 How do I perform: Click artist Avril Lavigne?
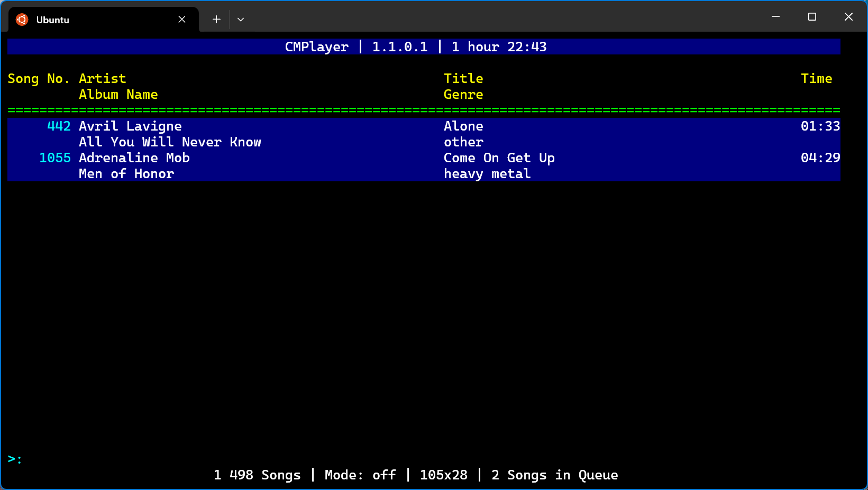tap(130, 126)
